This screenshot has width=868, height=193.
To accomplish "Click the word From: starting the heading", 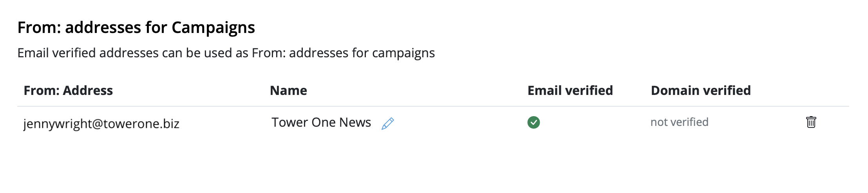I will (39, 27).
